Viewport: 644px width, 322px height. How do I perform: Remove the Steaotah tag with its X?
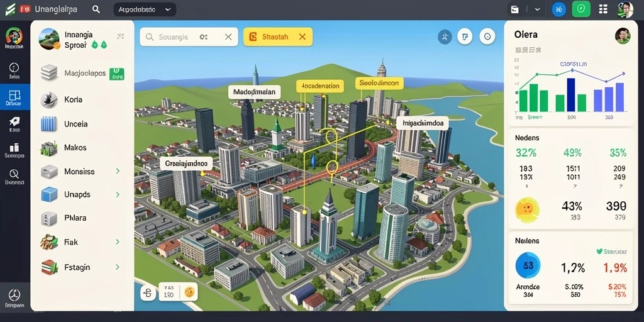(303, 36)
